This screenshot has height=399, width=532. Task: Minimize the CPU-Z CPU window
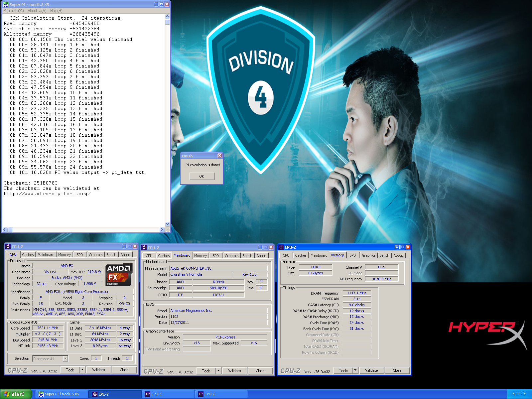pyautogui.click(x=124, y=246)
